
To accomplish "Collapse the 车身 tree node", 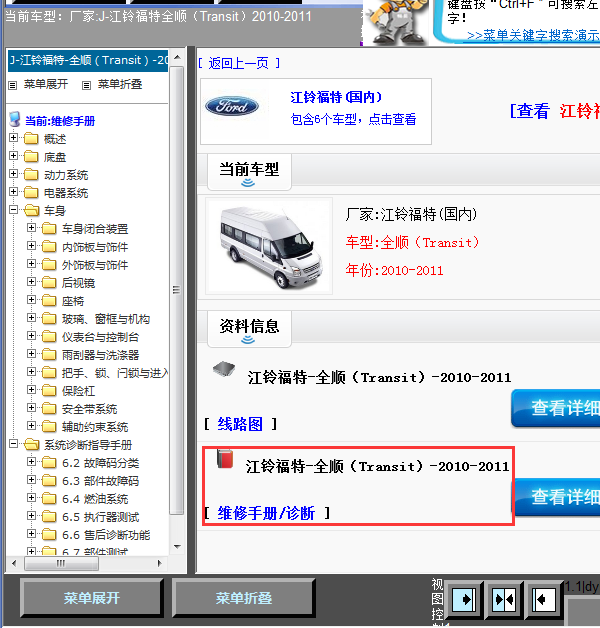I will (x=13, y=209).
